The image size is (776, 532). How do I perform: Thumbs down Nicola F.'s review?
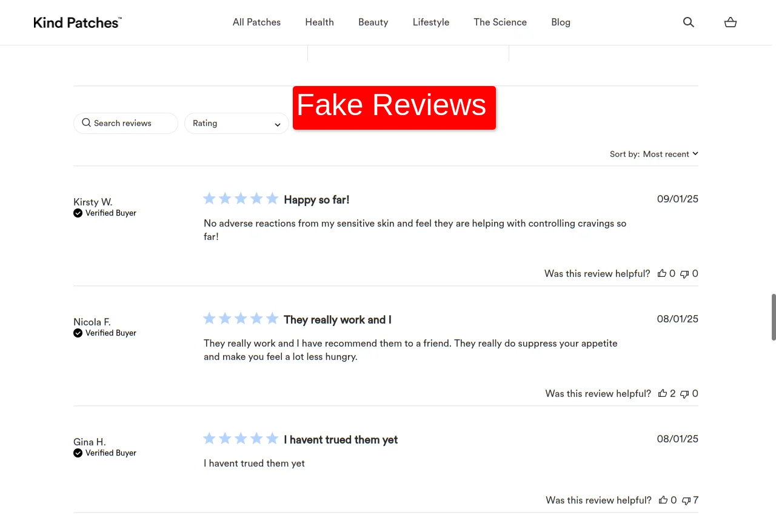(x=684, y=394)
